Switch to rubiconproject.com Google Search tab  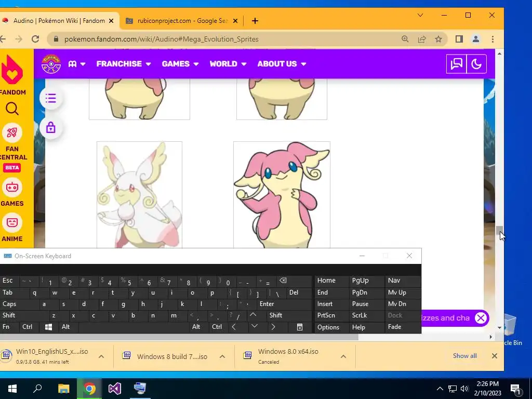coord(181,21)
